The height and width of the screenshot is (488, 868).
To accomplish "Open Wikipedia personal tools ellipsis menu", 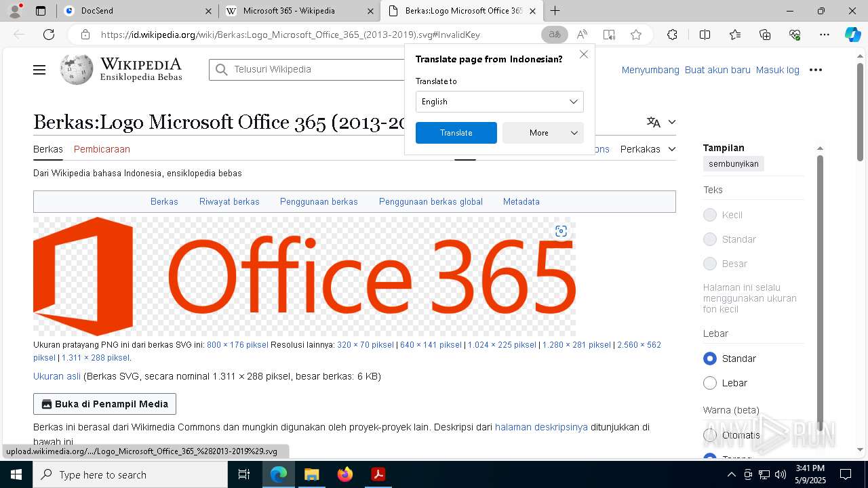I will [816, 70].
